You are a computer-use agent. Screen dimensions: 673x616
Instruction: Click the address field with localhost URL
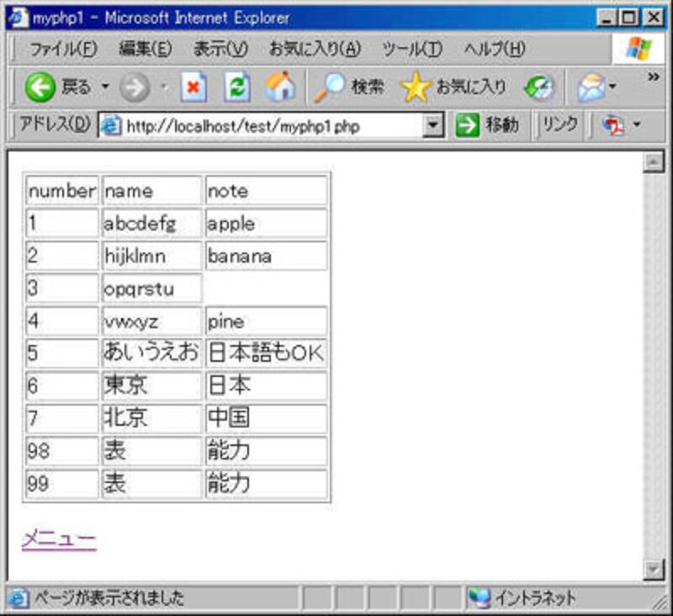(269, 126)
